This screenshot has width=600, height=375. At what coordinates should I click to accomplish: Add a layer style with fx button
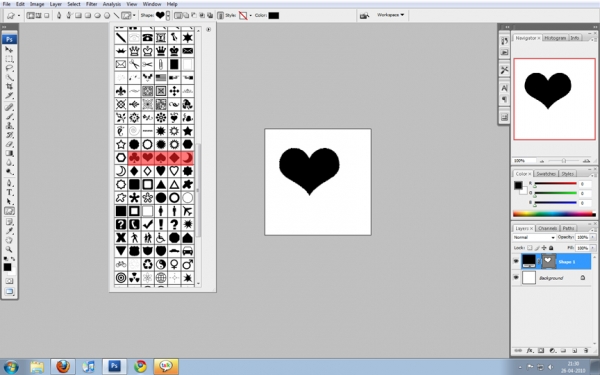pyautogui.click(x=530, y=351)
